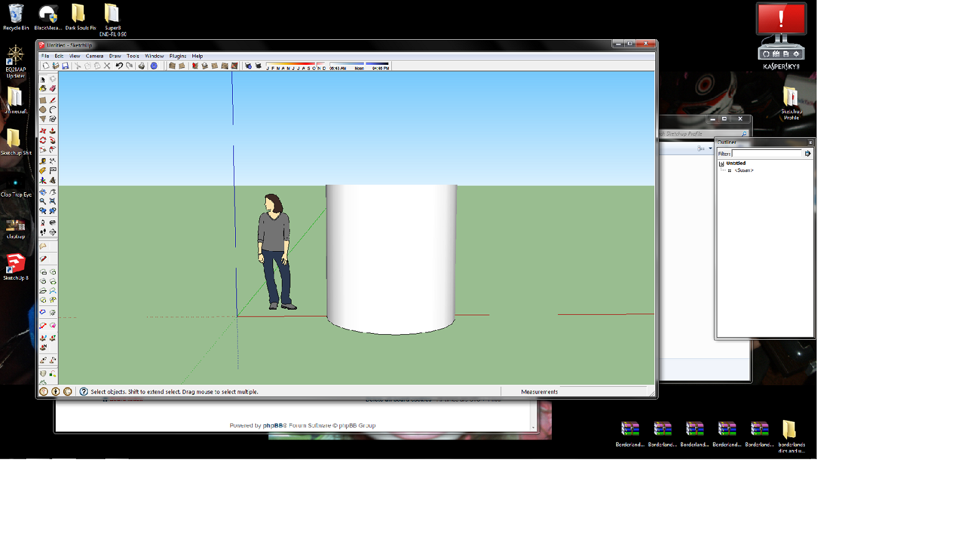Screen dimensions: 980x551
Task: Open the Sketchup Profile desktop folder
Action: pos(791,103)
